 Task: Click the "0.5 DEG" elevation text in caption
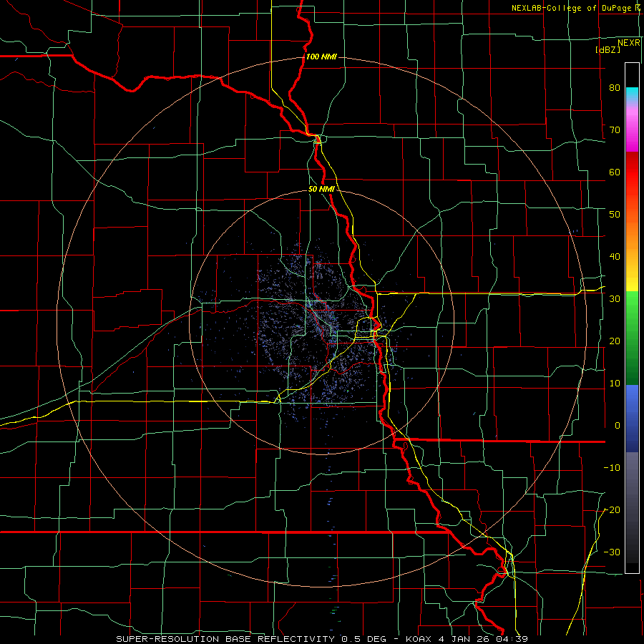(x=364, y=639)
